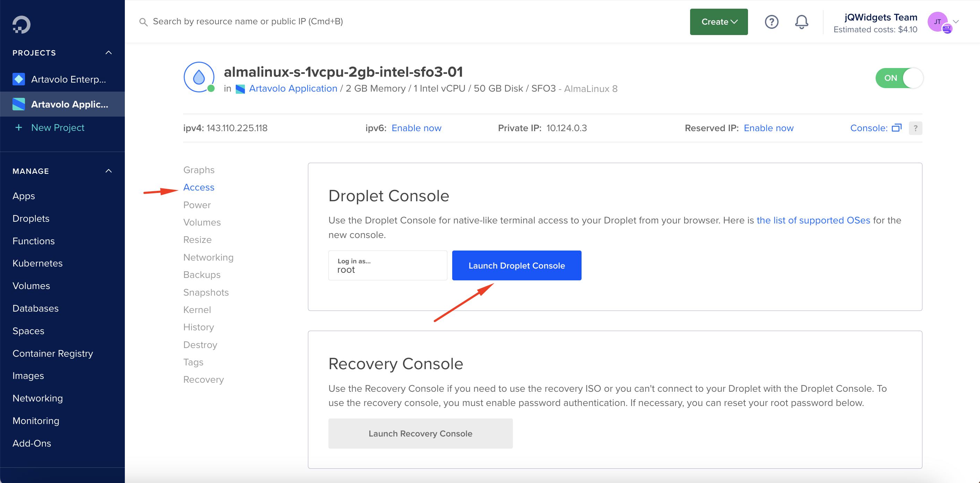Open the droplet Networking tab
Viewport: 980px width, 483px height.
[208, 257]
